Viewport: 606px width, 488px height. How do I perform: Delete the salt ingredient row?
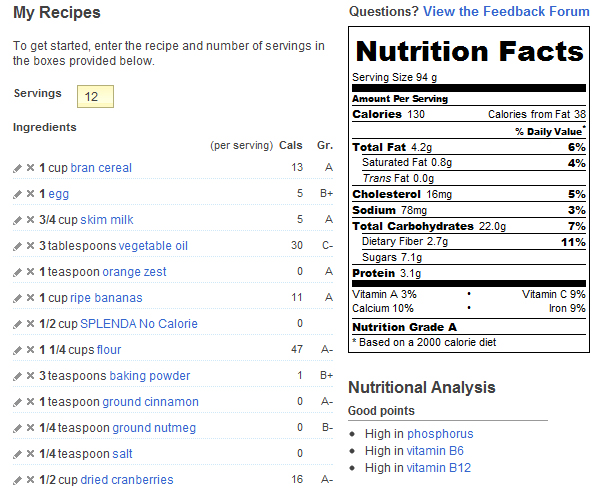[30, 454]
